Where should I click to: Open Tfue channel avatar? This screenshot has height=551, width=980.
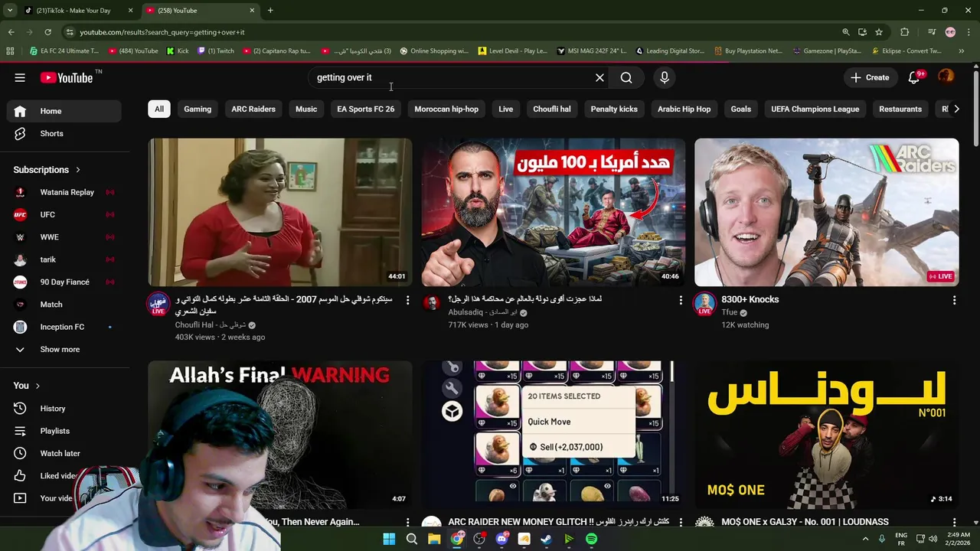pyautogui.click(x=704, y=304)
